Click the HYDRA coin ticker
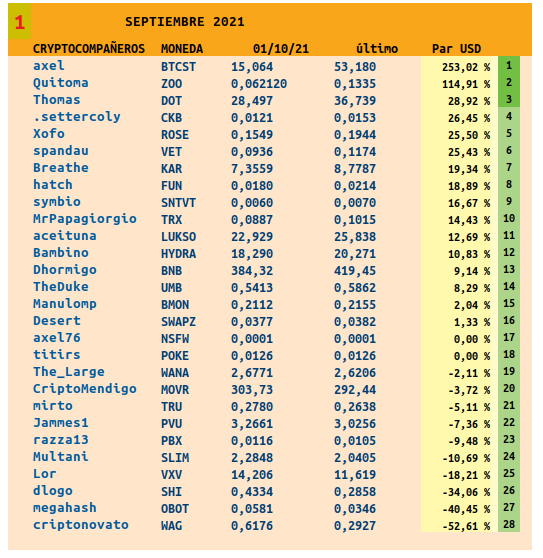Screen dimensions: 543x558 click(x=178, y=254)
